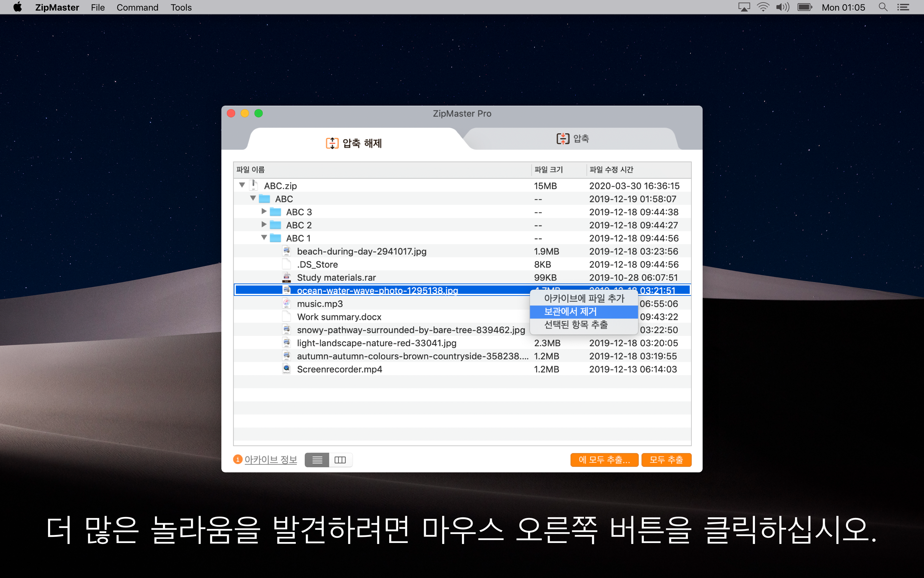Click the ABC 3 folder icon

pyautogui.click(x=275, y=212)
